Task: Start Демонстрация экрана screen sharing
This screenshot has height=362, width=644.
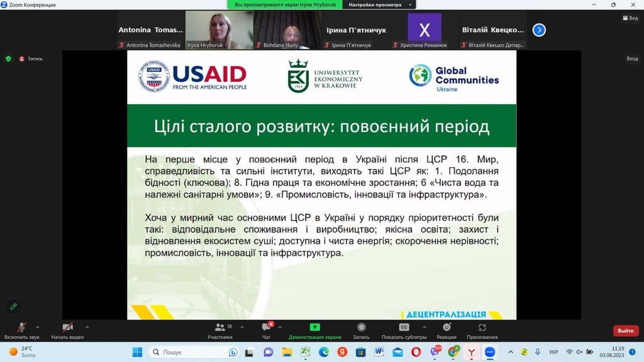Action: [314, 331]
